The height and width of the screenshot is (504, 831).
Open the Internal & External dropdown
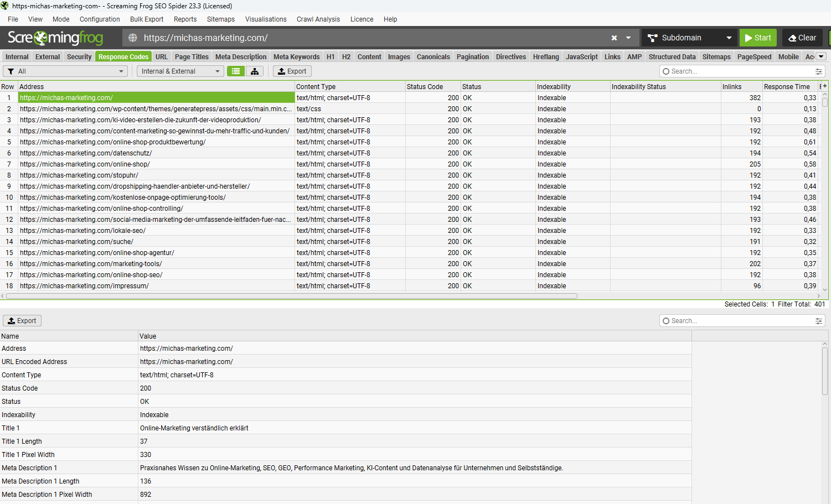click(x=180, y=71)
